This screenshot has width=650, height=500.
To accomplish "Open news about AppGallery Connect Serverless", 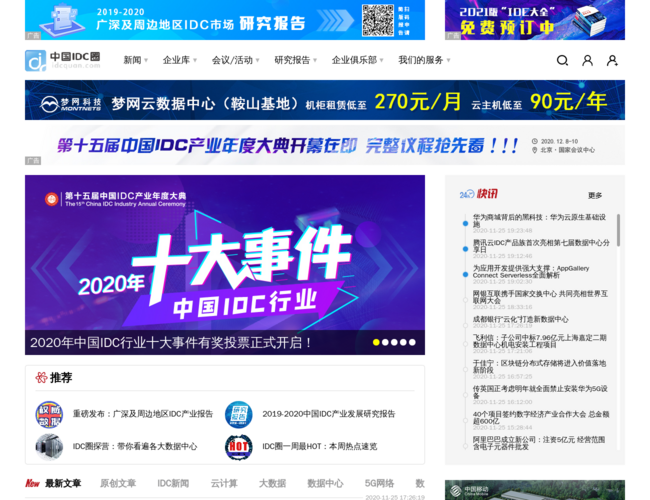I will click(x=531, y=272).
